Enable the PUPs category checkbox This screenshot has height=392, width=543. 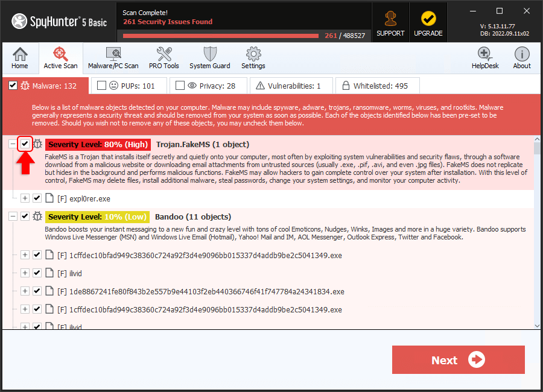(101, 86)
